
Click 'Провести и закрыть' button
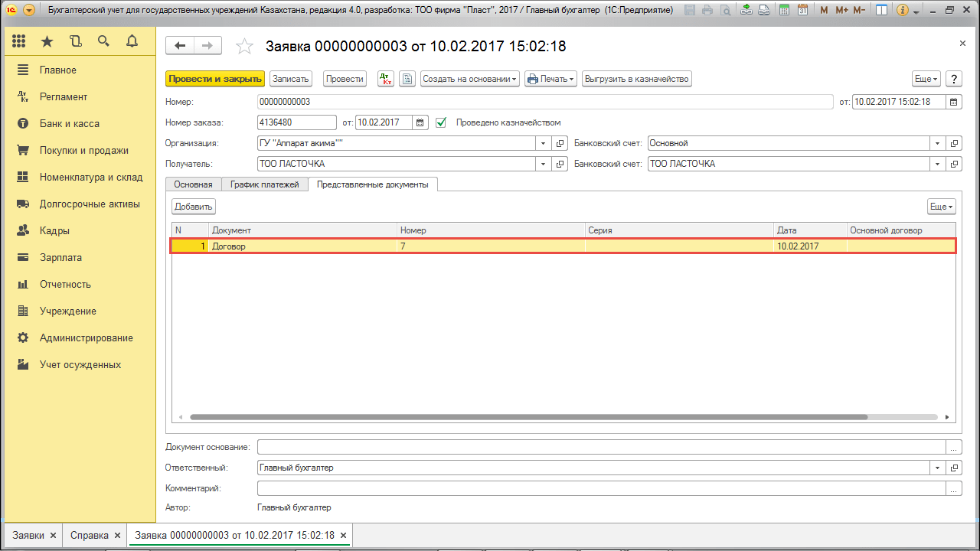pos(215,79)
